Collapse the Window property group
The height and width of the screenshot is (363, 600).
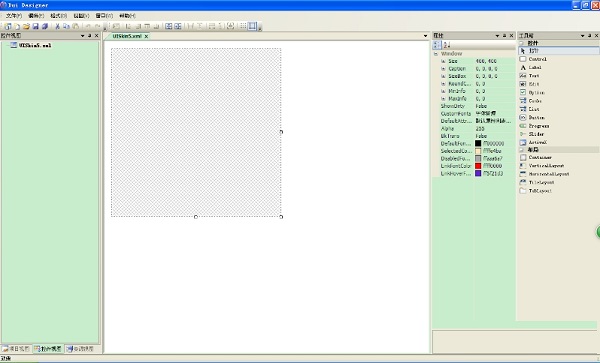(436, 54)
